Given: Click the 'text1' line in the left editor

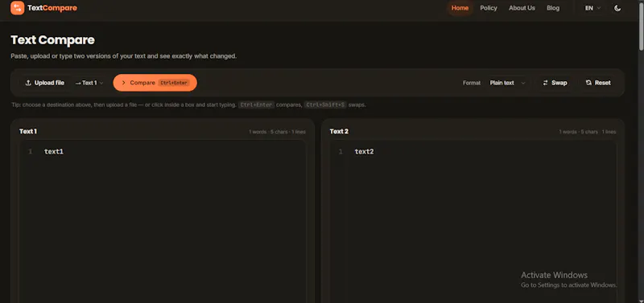Looking at the screenshot, I should [54, 152].
